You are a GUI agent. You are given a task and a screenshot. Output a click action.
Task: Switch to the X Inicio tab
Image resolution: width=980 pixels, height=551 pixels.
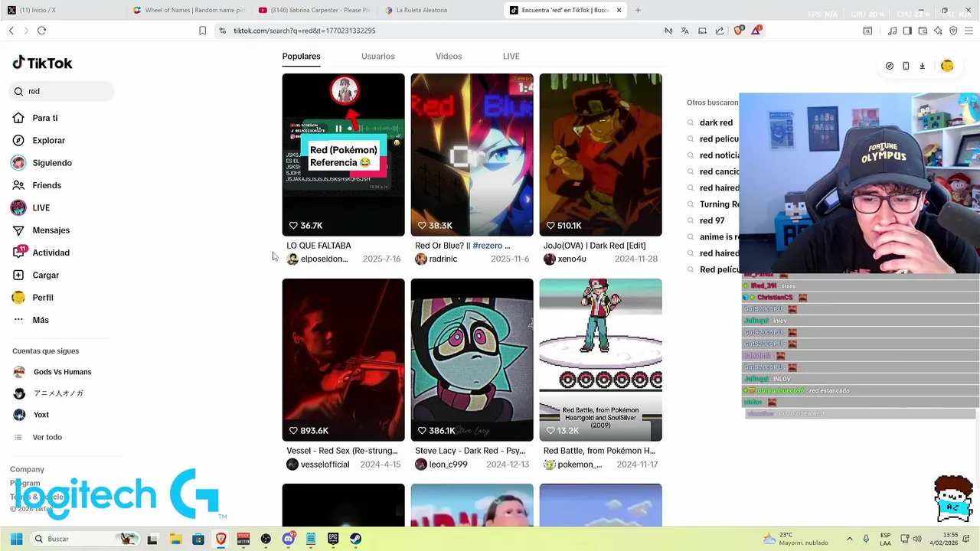click(x=63, y=10)
